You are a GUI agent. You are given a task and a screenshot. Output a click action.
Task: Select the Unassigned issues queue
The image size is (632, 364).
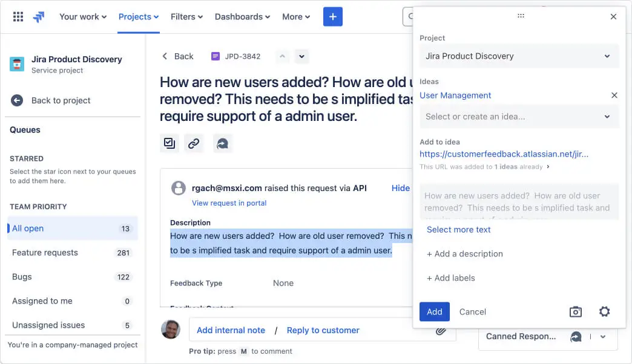(73, 325)
